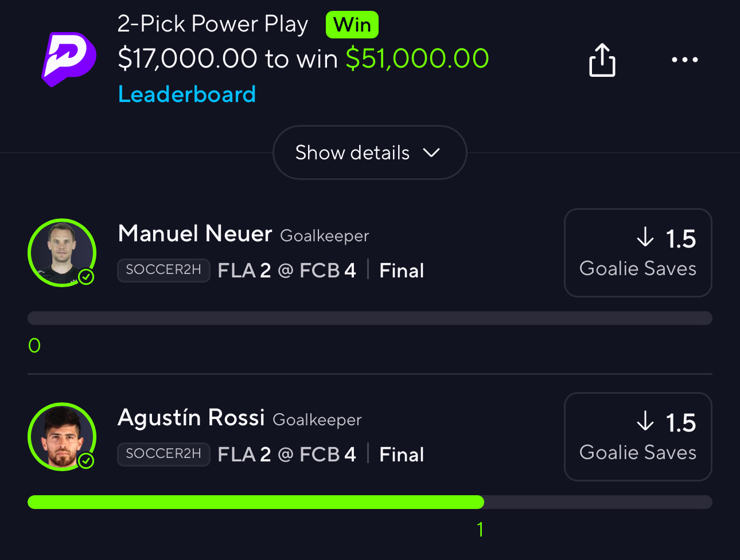
Task: Click the down arrow beside Rossi's 1.5
Action: point(645,421)
